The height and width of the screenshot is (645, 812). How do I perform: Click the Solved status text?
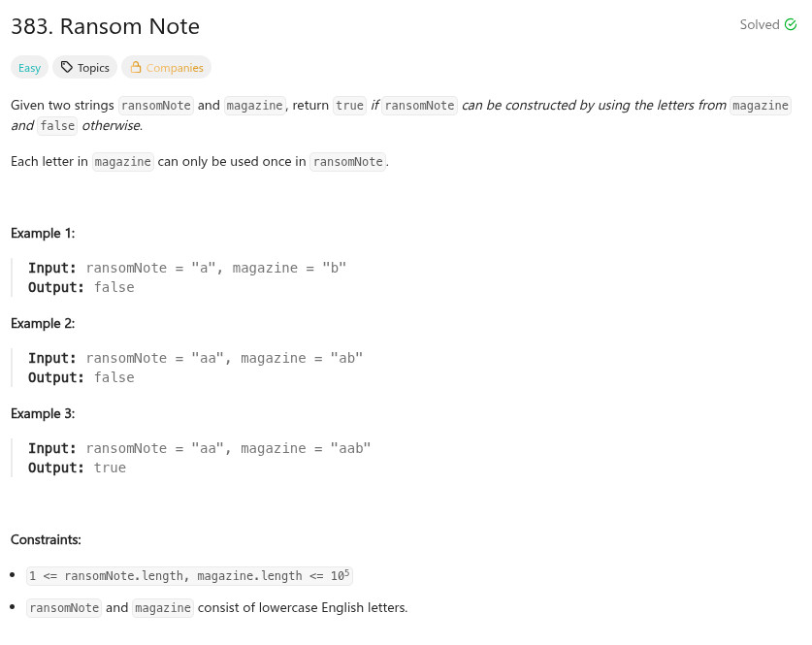coord(759,25)
